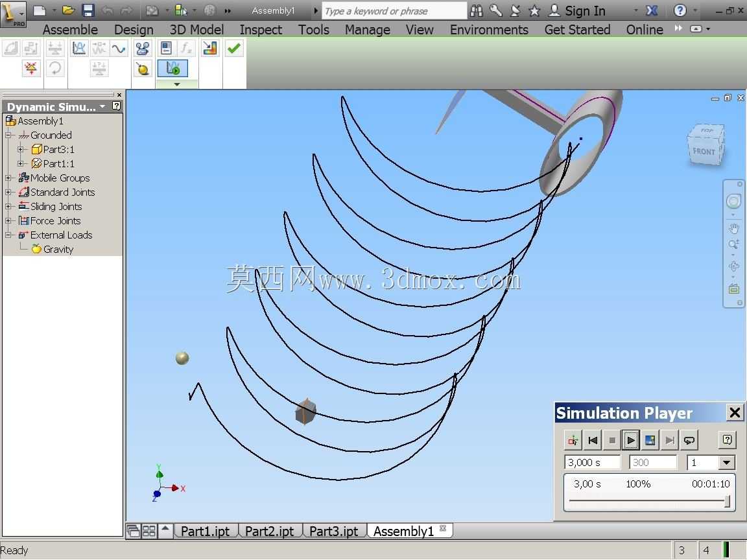Rewind simulation to beginning

pyautogui.click(x=593, y=440)
